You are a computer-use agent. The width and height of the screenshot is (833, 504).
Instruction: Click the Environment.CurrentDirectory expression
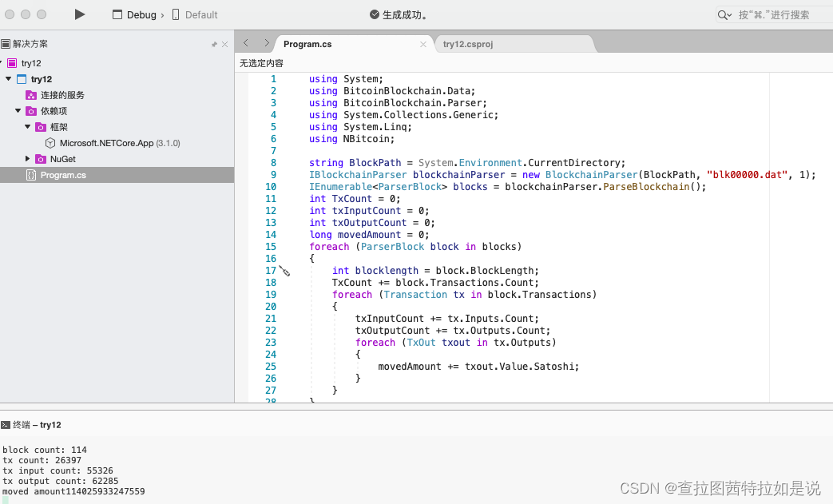[541, 162]
